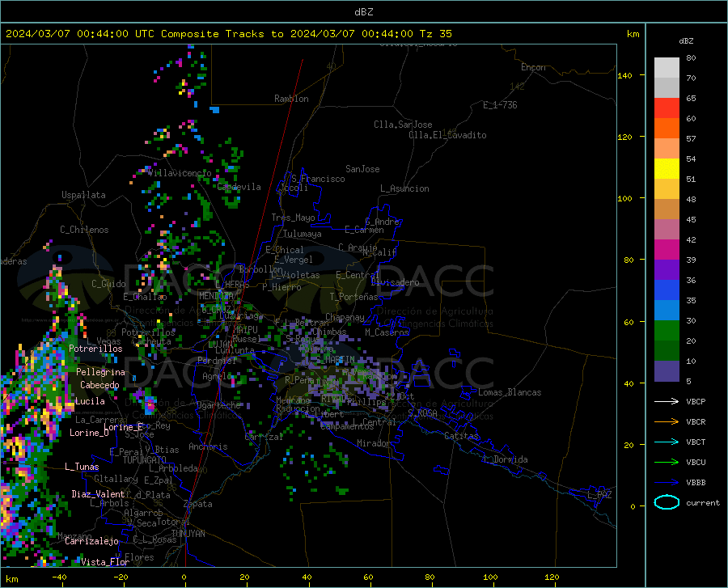
Task: Click the 'Vista_Flor' map label
Action: point(105,562)
